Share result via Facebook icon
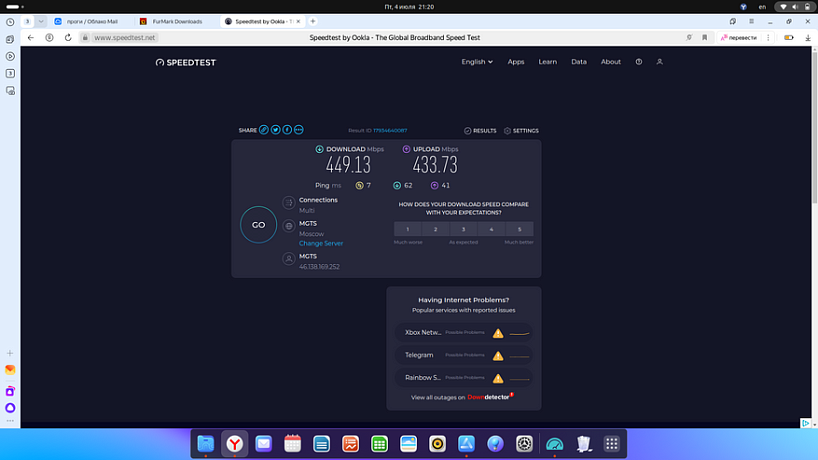 click(x=287, y=130)
